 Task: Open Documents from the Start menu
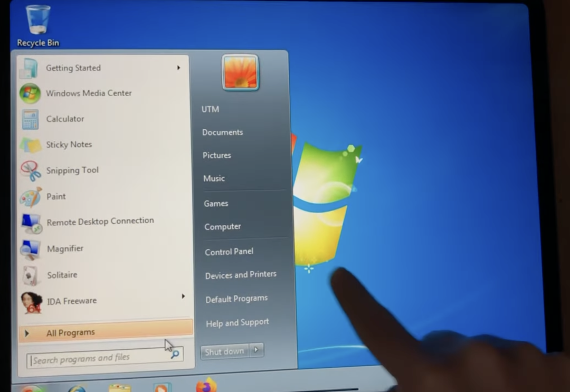223,132
